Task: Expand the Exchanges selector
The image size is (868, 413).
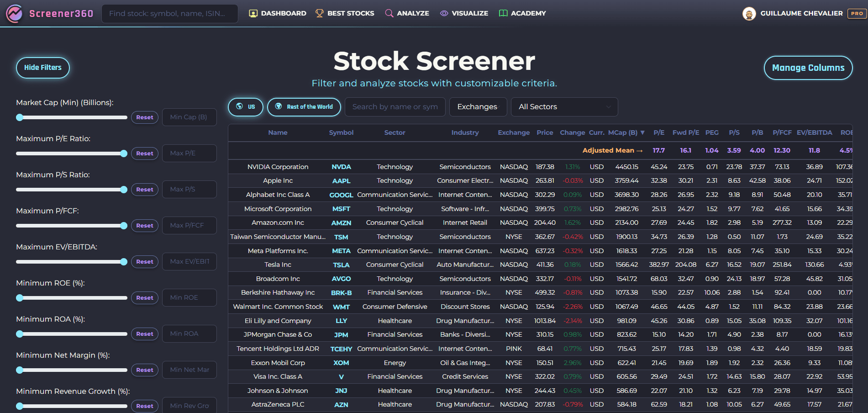Action: [x=478, y=106]
